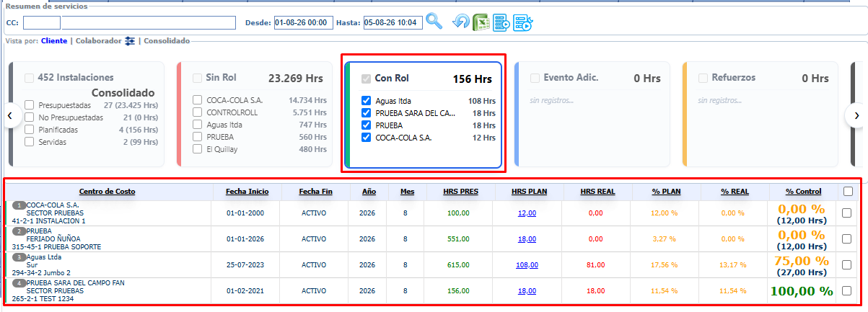Sort by HRS REAL column
Image resolution: width=868 pixels, height=312 pixels.
[x=597, y=192]
